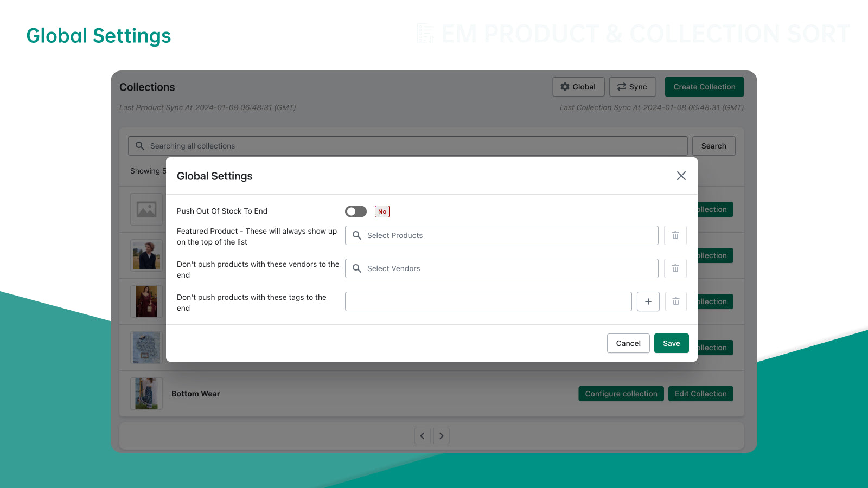The image size is (868, 488).
Task: Click the man portrait collection thumbnail
Action: coord(146,255)
